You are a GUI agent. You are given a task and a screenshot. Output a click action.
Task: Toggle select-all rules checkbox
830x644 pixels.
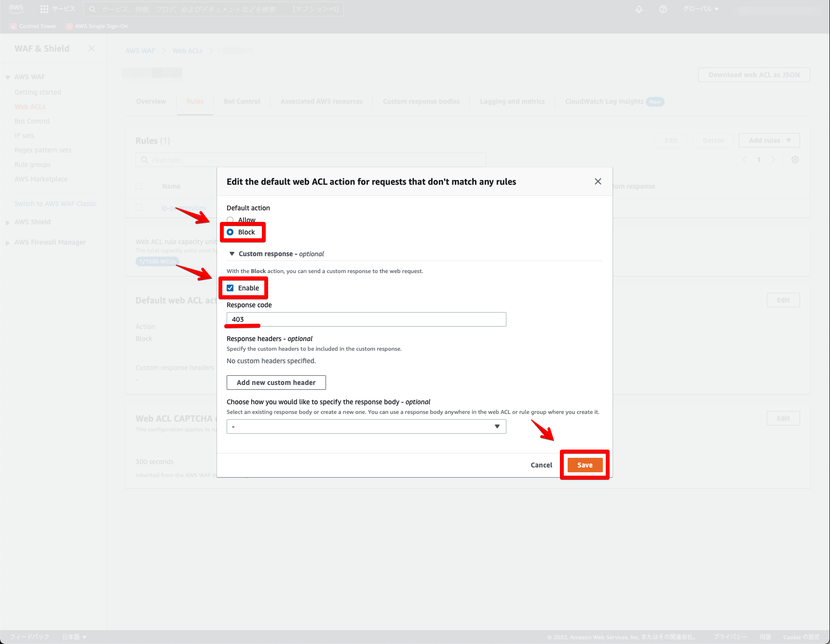[139, 186]
